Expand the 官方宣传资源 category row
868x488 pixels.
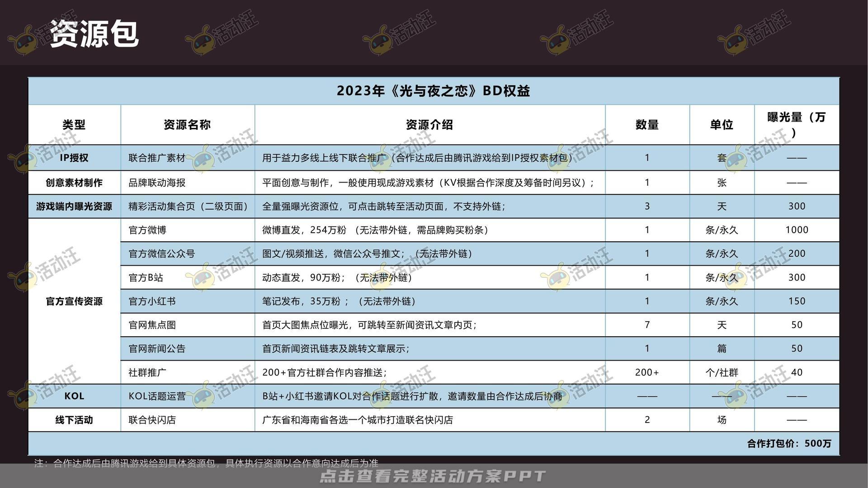[75, 300]
